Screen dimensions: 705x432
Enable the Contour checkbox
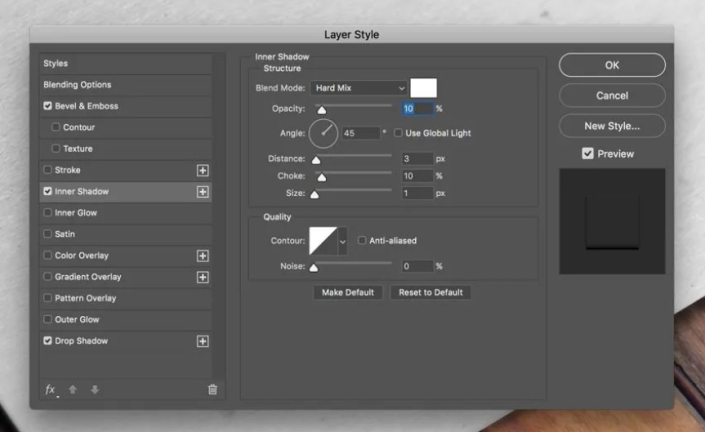(56, 127)
